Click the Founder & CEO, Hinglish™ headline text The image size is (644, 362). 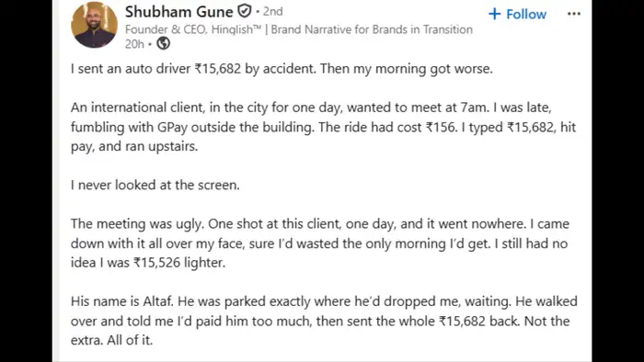coord(193,29)
